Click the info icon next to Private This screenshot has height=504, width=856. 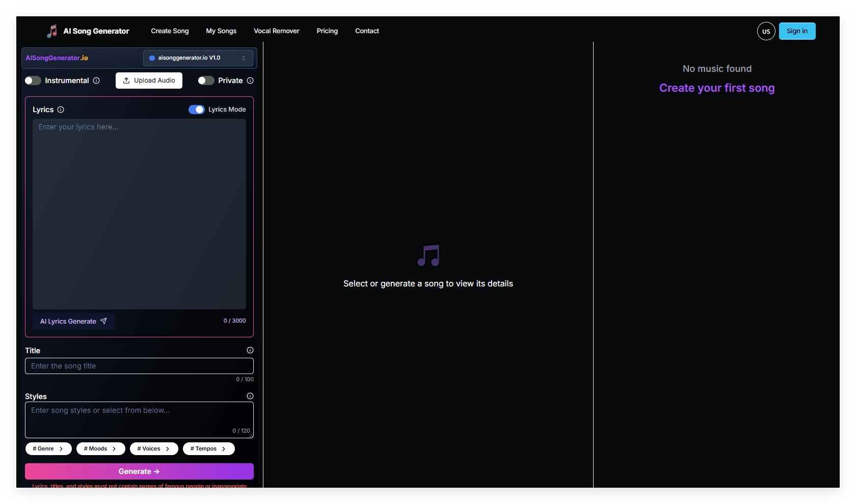tap(250, 81)
